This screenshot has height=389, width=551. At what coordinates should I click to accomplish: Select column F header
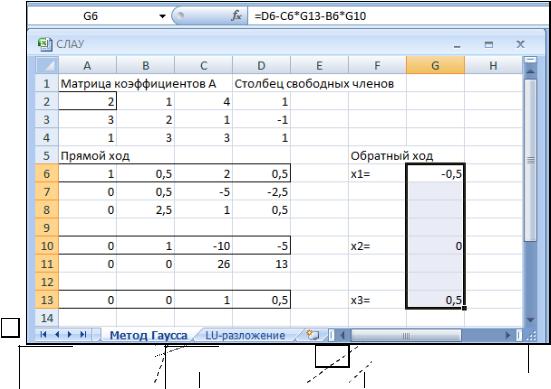(x=377, y=65)
